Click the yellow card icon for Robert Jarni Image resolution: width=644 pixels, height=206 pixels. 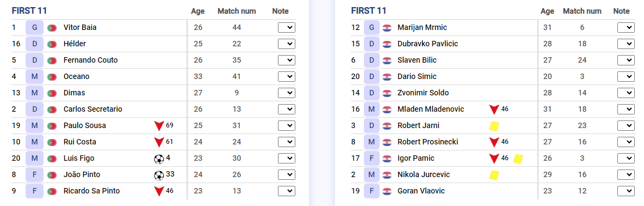[x=494, y=126]
